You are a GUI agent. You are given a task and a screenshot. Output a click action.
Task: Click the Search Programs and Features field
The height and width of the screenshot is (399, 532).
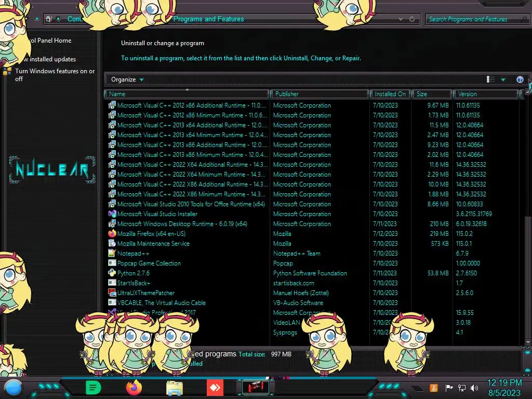477,19
